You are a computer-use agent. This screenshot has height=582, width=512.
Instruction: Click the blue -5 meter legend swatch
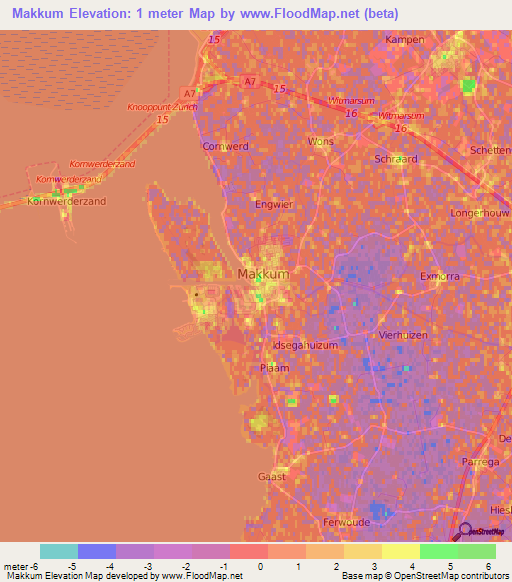97,552
